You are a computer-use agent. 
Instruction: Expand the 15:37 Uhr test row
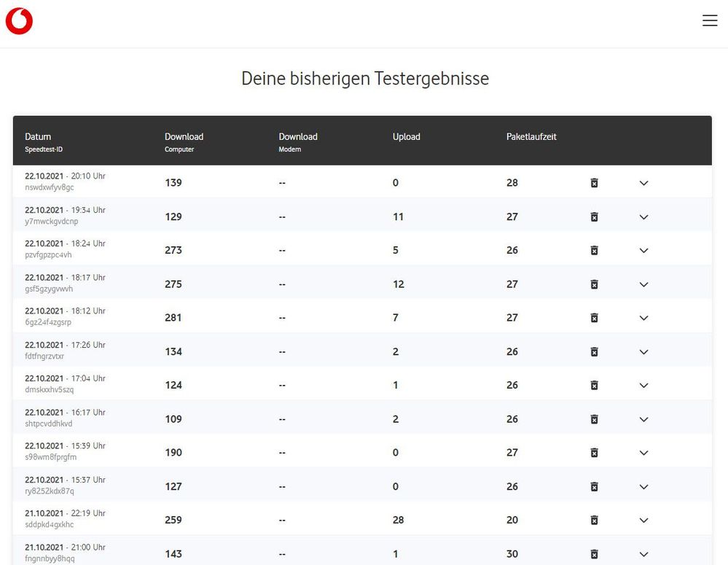click(643, 486)
